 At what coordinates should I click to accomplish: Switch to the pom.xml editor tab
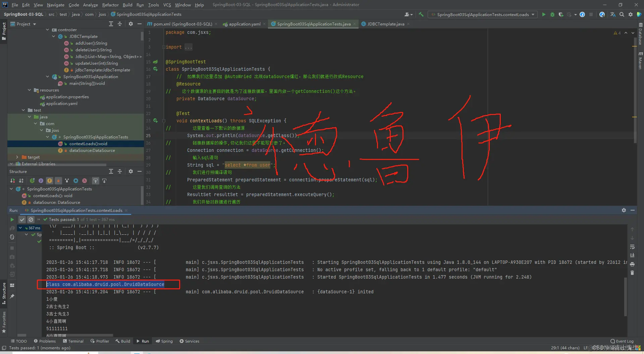point(182,24)
